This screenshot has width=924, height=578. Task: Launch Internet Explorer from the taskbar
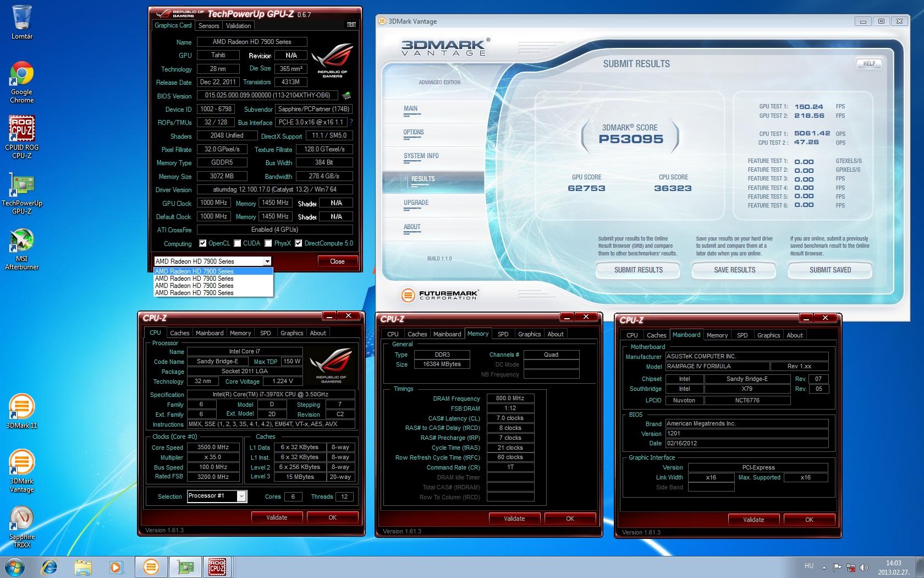click(50, 566)
